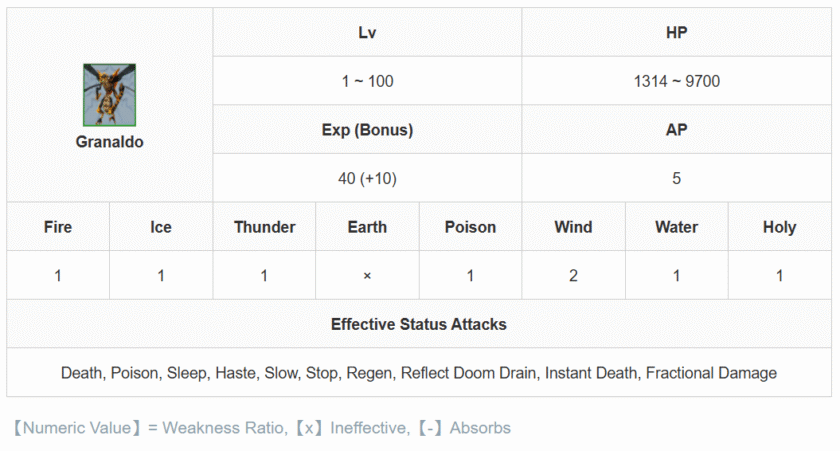
Task: Click the Weakness Ratio legend note
Action: [x=262, y=428]
